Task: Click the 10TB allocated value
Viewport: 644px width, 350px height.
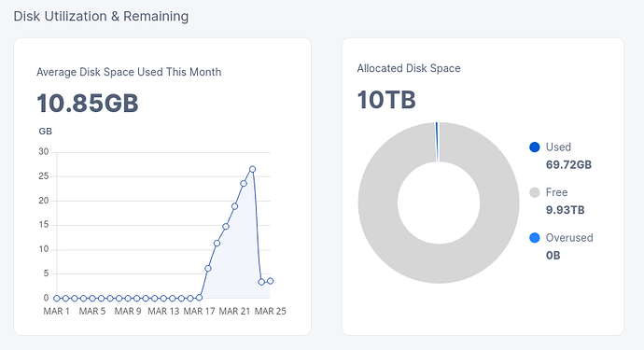Action: click(x=386, y=100)
